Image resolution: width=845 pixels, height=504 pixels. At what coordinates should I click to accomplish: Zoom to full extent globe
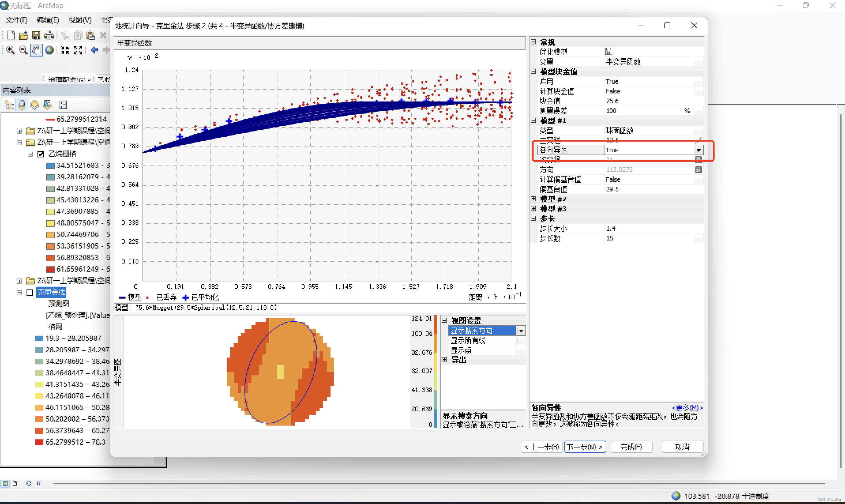49,50
